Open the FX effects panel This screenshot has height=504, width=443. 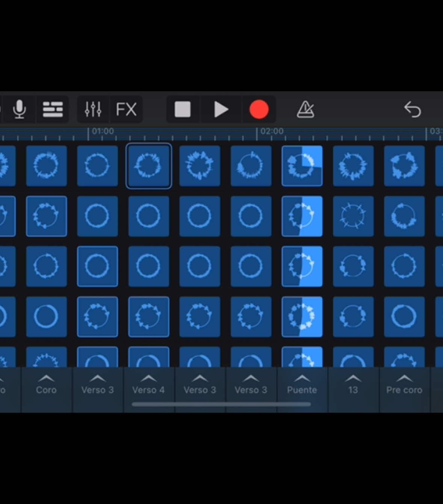coord(126,110)
